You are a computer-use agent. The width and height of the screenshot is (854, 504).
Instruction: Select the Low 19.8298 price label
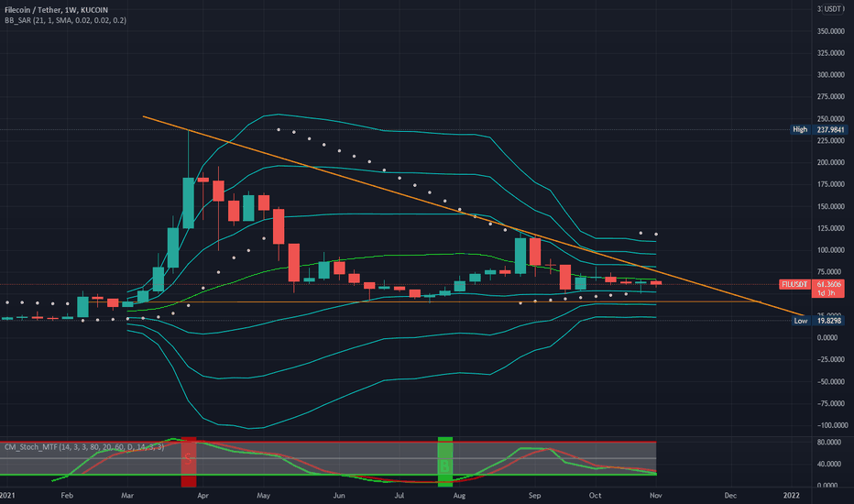(x=818, y=321)
